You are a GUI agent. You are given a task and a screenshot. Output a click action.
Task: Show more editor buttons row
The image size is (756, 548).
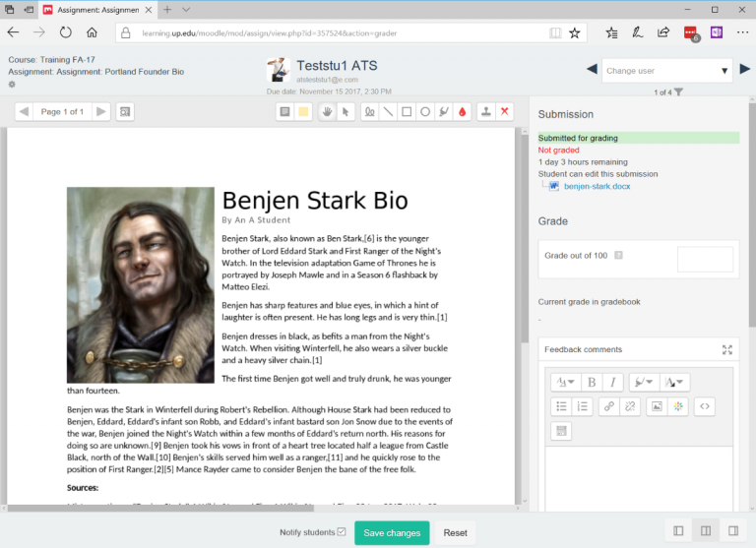tap(561, 431)
